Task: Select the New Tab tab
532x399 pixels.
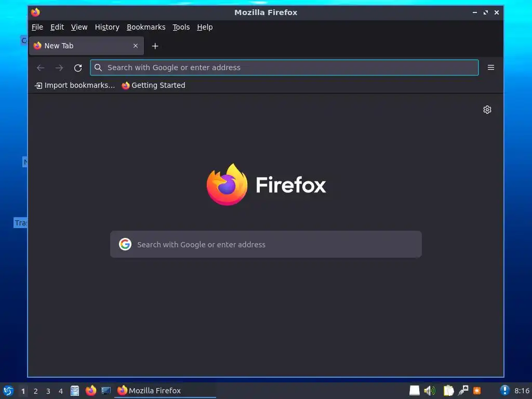Action: (87, 46)
